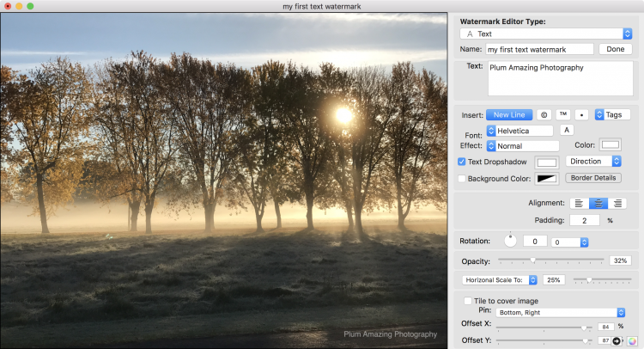
Task: Align watermark text left
Action: click(579, 204)
